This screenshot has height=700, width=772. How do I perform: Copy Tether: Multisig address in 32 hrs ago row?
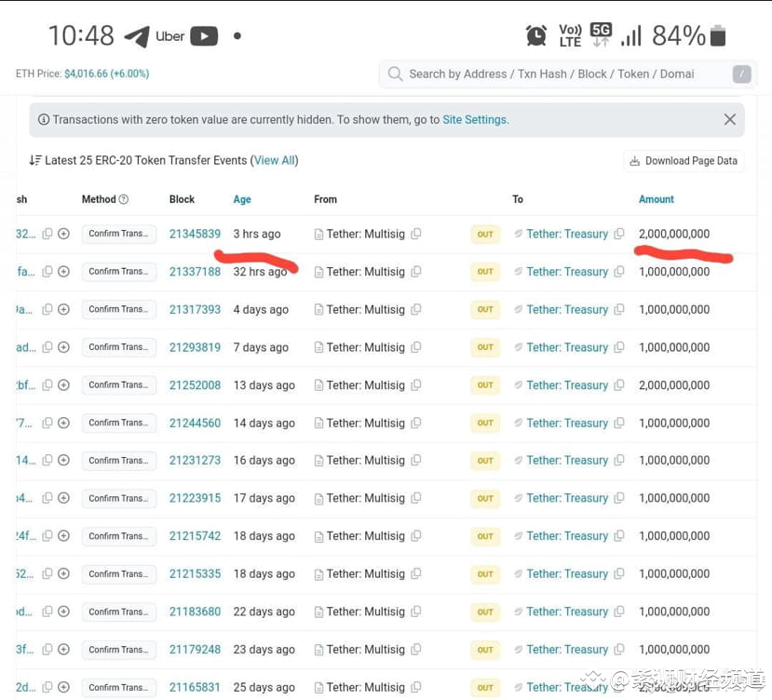coord(416,271)
